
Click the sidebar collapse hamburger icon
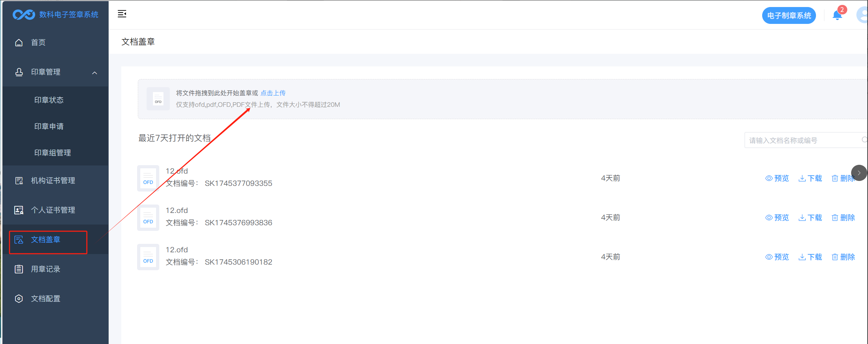tap(122, 14)
